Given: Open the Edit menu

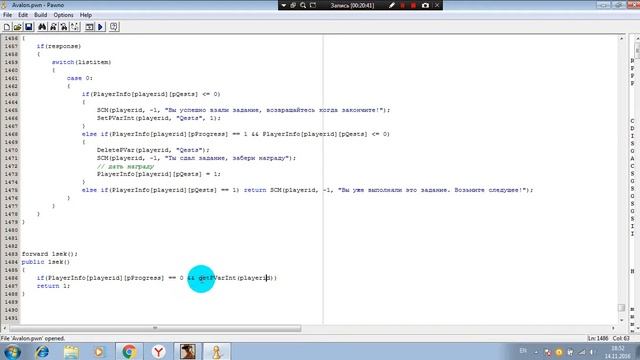Looking at the screenshot, I should coord(23,15).
